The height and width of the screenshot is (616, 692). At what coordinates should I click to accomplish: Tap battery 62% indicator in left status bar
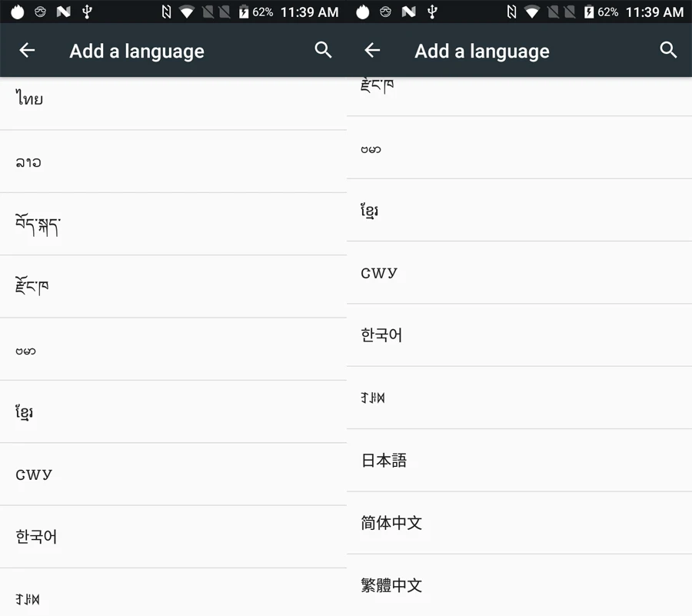[256, 12]
